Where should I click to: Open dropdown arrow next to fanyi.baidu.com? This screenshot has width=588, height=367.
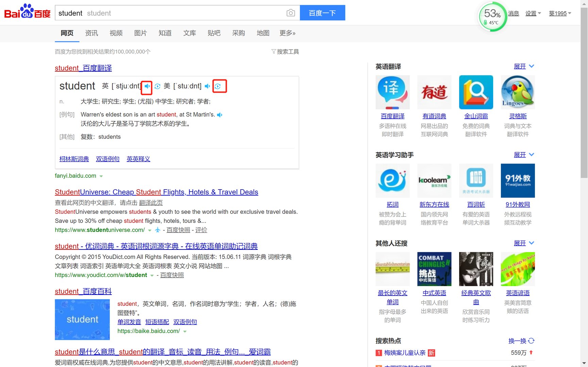101,176
